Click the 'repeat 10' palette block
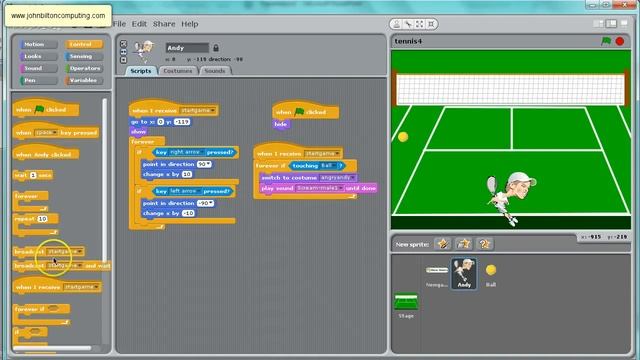Image resolution: width=640 pixels, height=360 pixels. [x=36, y=224]
